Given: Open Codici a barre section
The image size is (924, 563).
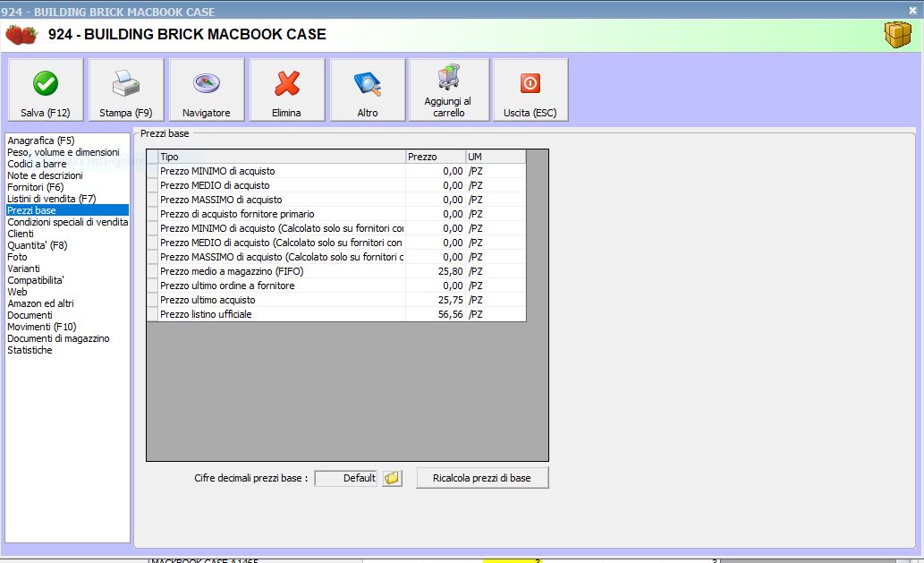Looking at the screenshot, I should coord(37,164).
